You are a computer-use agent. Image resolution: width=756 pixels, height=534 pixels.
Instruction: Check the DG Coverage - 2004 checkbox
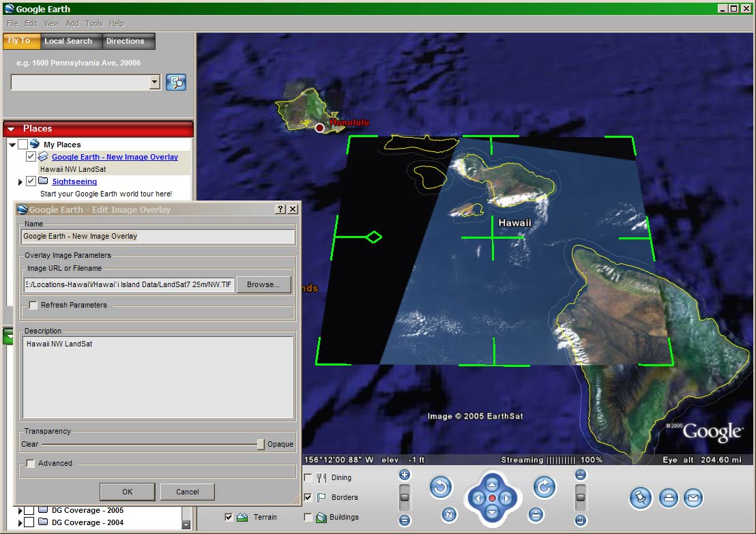[x=29, y=522]
